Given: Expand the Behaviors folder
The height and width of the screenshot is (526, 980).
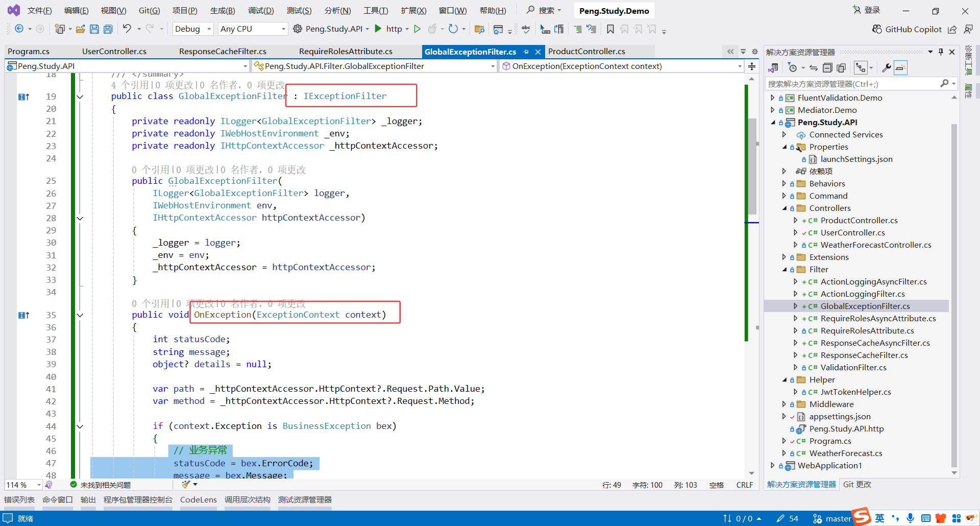Looking at the screenshot, I should click(785, 184).
